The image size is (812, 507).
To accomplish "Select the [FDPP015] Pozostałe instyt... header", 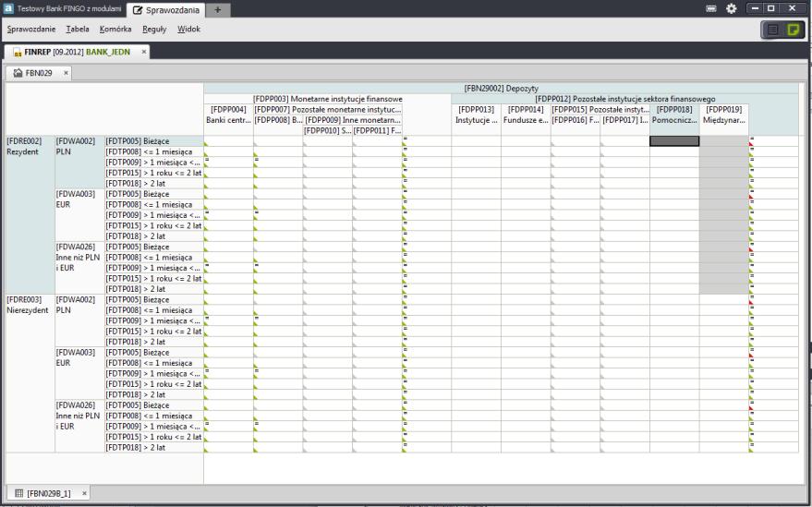I will pyautogui.click(x=600, y=109).
